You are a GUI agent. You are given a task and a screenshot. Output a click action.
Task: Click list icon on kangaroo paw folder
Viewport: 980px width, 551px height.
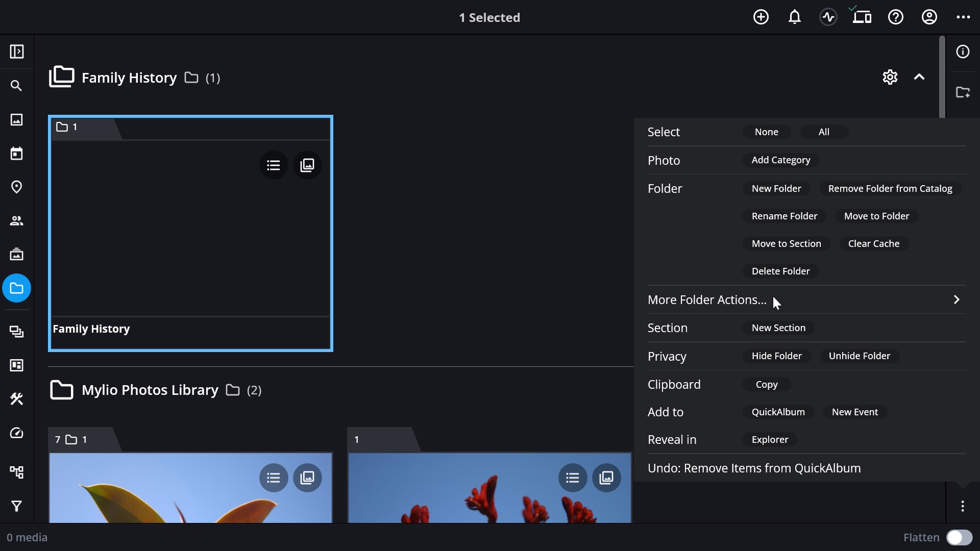click(x=573, y=478)
